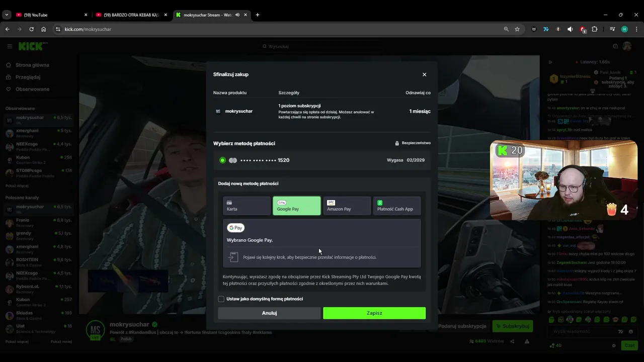Open the red extension with badge 1
Screen dimensions: 644x362
point(583,29)
